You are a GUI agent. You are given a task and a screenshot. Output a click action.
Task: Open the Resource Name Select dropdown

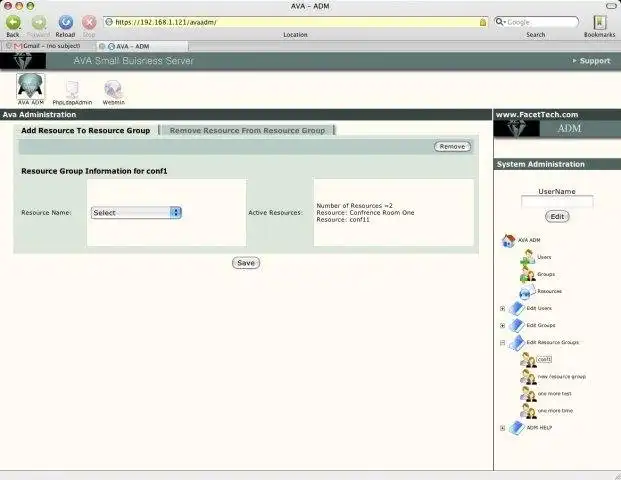pyautogui.click(x=136, y=213)
